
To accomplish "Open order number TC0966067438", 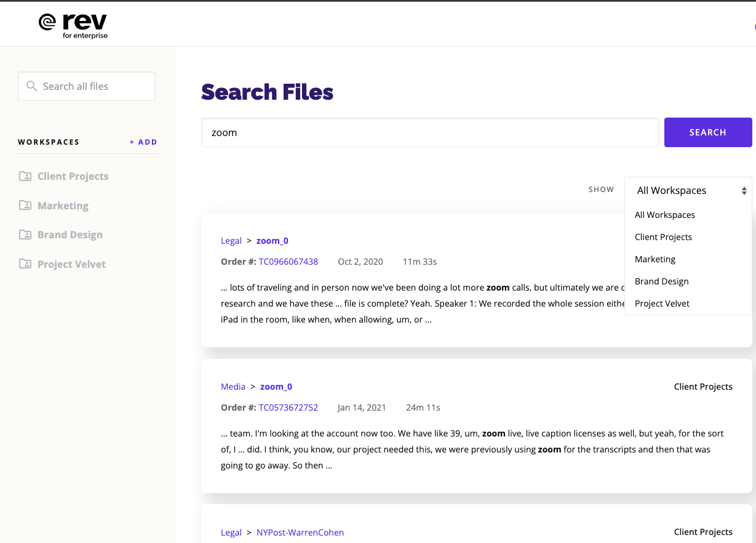I will (x=288, y=262).
